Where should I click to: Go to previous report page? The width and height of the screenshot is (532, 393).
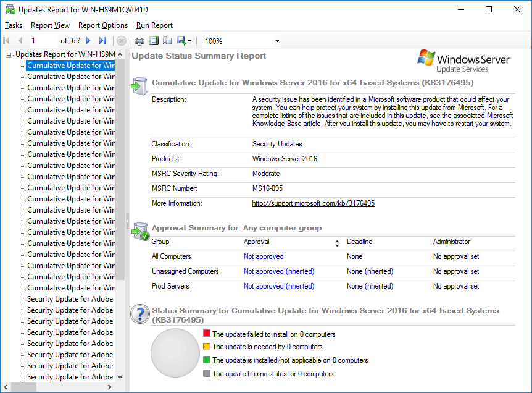pyautogui.click(x=20, y=41)
